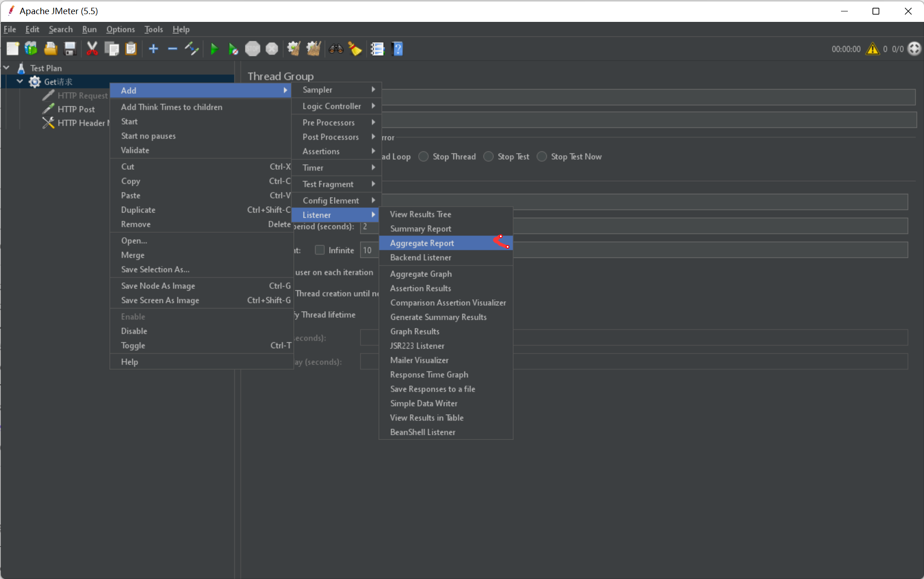Select the HTTP Post tree item
This screenshot has height=579, width=924.
tap(76, 110)
